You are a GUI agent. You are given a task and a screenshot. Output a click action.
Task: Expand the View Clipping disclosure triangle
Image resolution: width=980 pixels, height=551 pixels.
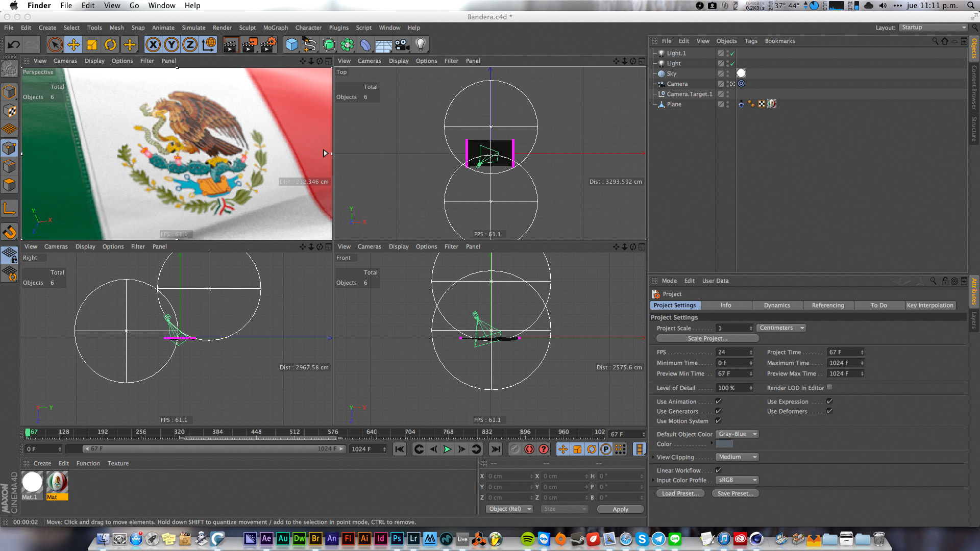(x=653, y=457)
